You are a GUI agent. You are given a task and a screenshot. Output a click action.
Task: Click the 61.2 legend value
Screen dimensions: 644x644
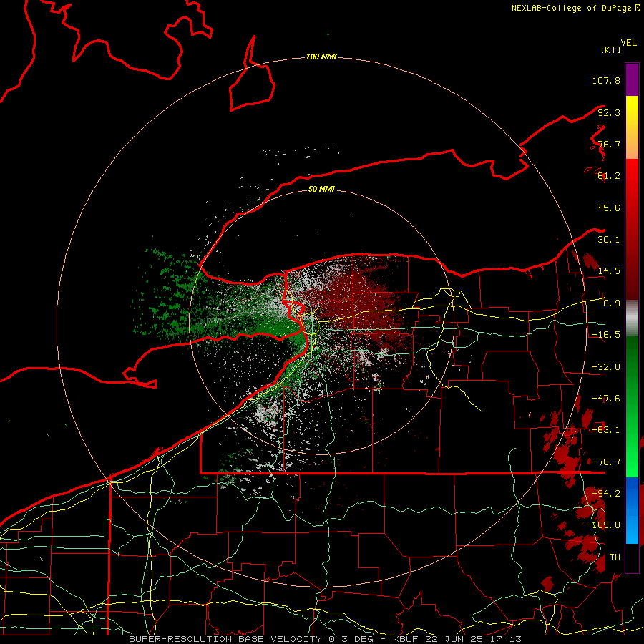[609, 176]
